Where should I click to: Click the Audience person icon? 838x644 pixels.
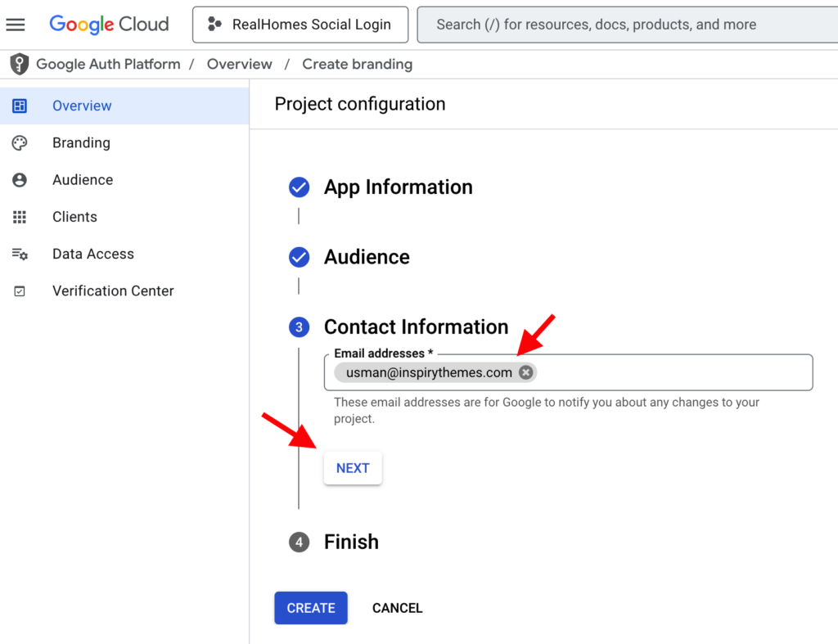click(20, 180)
